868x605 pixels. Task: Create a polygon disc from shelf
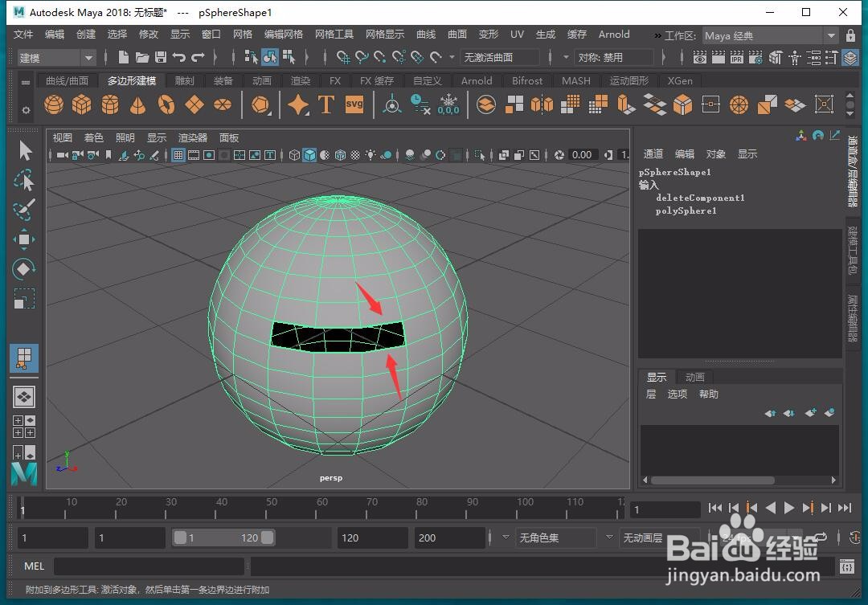coord(223,104)
